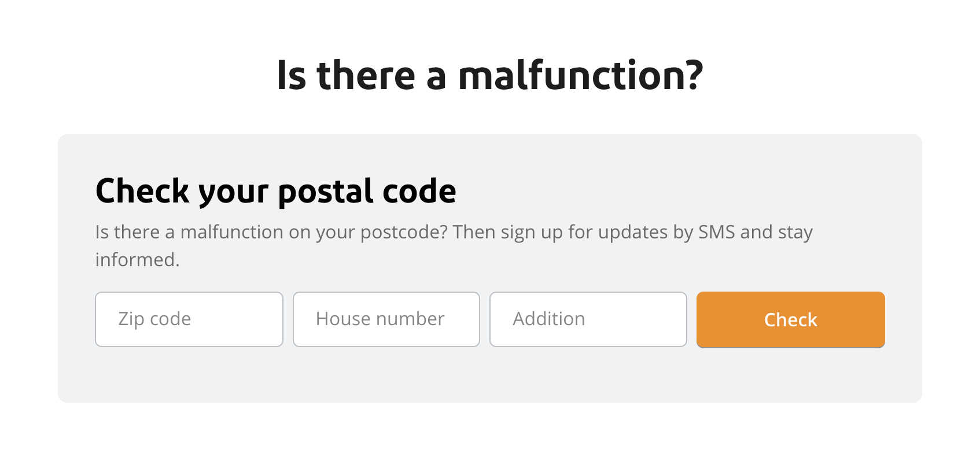Click the word "SMS" in the description
Viewport: 980px width, 464px height.
(716, 232)
